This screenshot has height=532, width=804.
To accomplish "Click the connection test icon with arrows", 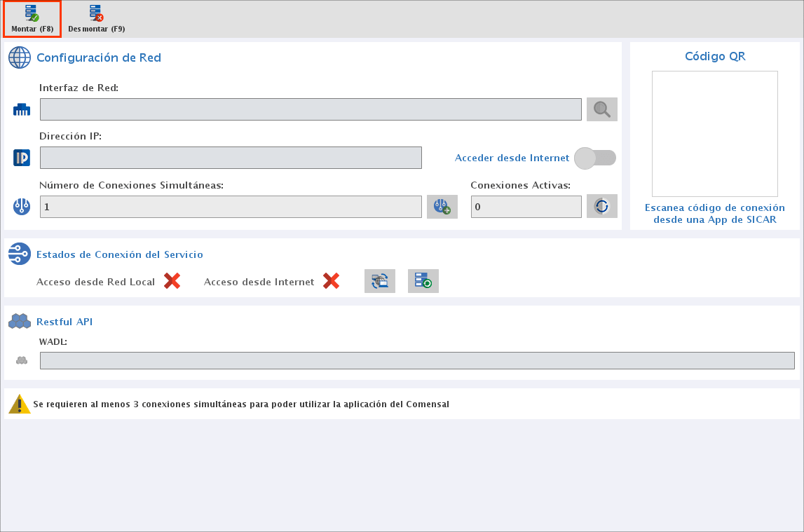I will [379, 281].
